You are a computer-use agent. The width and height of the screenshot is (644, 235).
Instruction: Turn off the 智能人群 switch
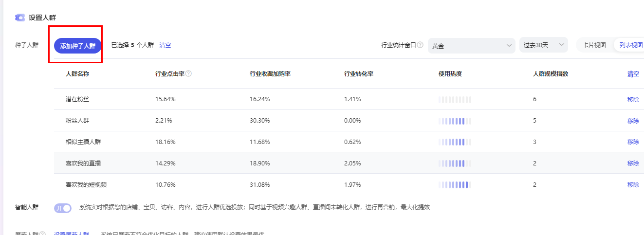(x=63, y=208)
